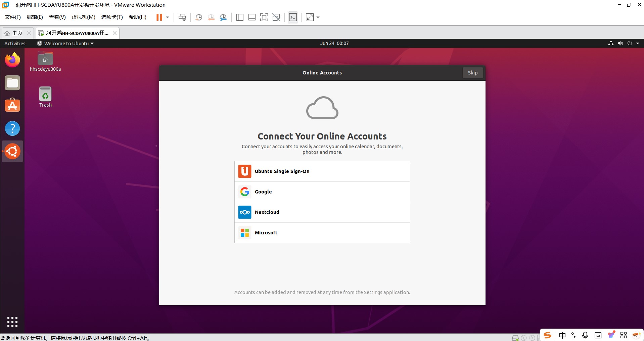Switch to VMware Unity mode
The height and width of the screenshot is (341, 644).
click(x=276, y=17)
